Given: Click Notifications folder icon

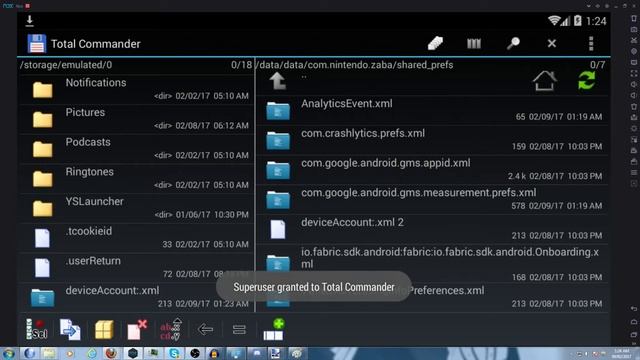Looking at the screenshot, I should 42,90.
